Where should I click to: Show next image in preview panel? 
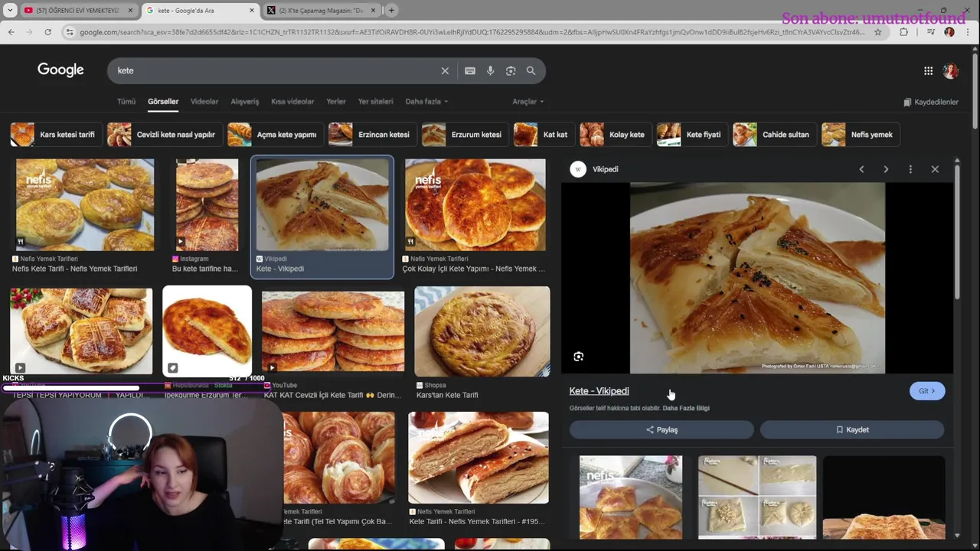(x=886, y=169)
